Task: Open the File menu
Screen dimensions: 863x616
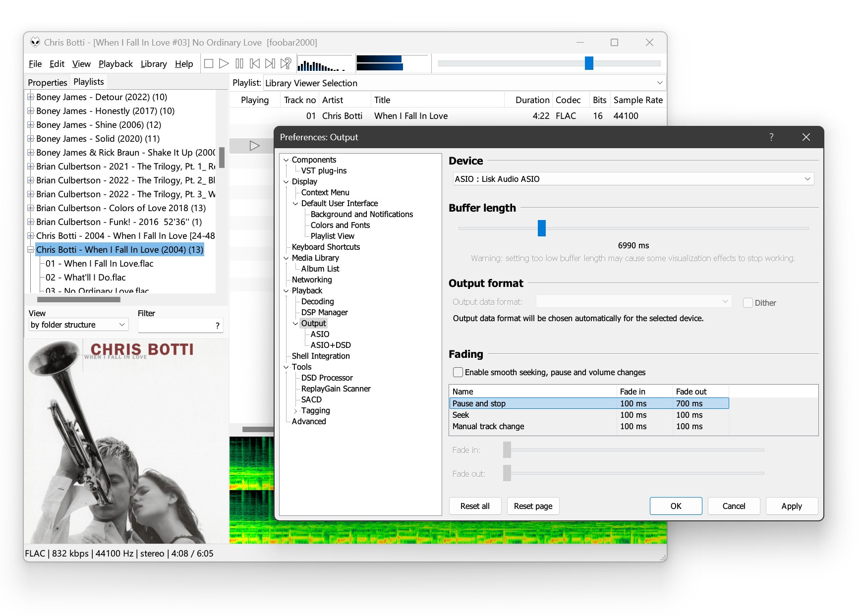Action: coord(35,64)
